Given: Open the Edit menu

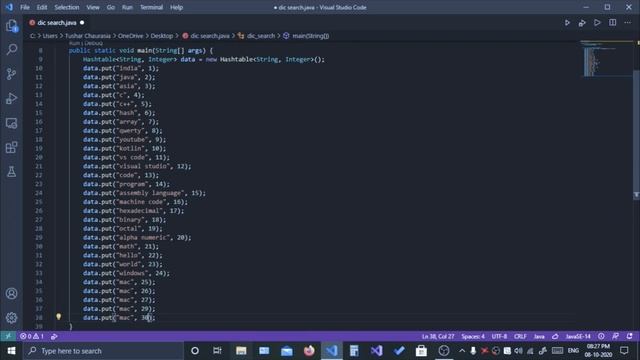Looking at the screenshot, I should tap(42, 7).
